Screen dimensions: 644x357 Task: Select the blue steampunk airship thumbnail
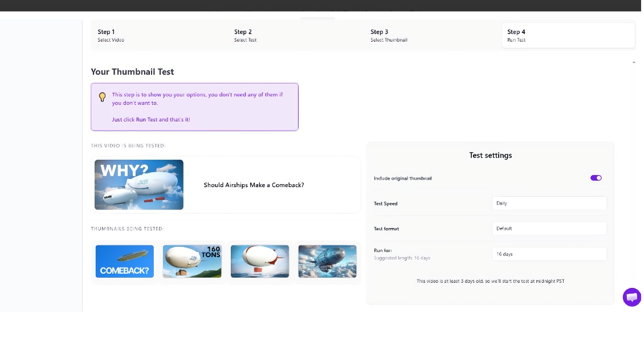327,261
